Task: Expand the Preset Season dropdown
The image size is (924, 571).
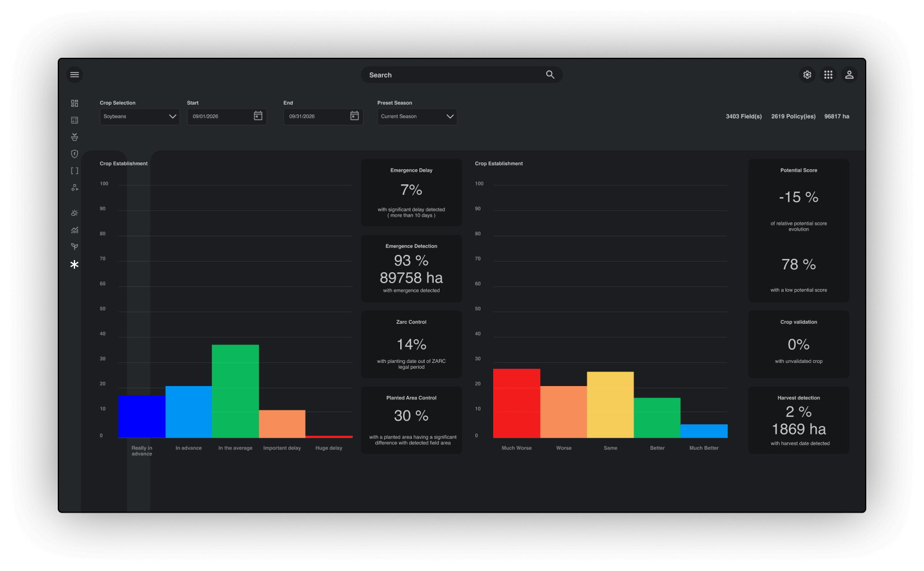Action: [x=417, y=116]
